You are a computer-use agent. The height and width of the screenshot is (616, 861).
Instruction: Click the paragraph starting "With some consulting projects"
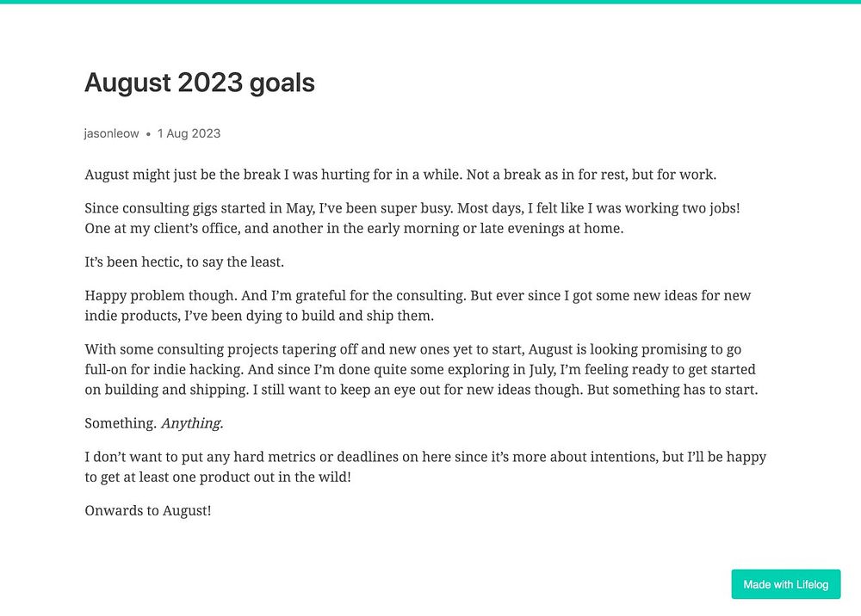pos(421,370)
